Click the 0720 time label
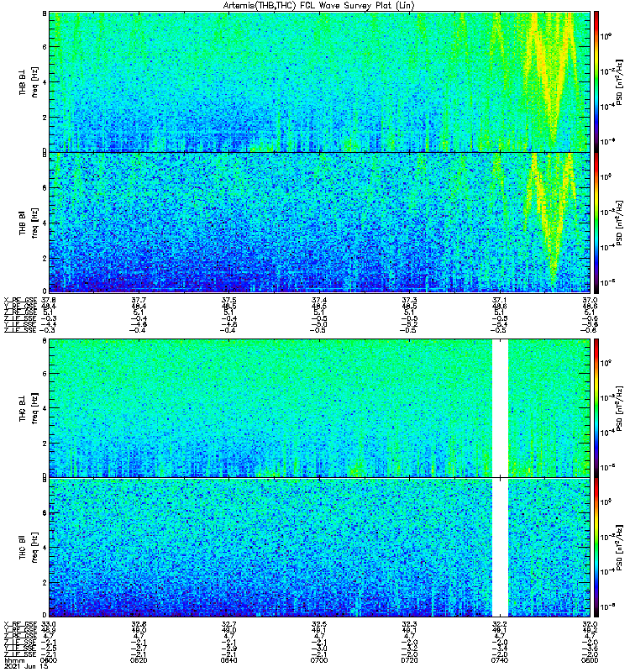 (x=409, y=660)
